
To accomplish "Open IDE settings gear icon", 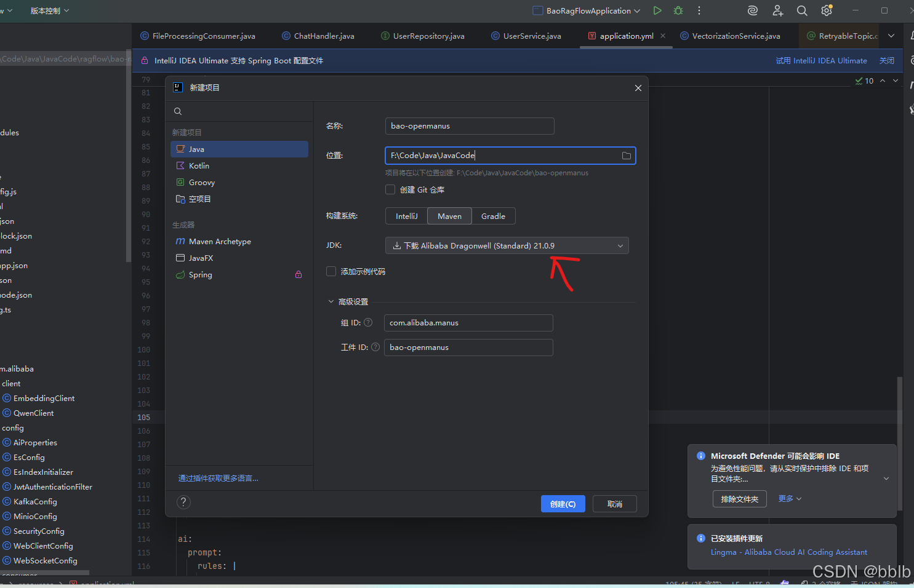I will point(827,10).
